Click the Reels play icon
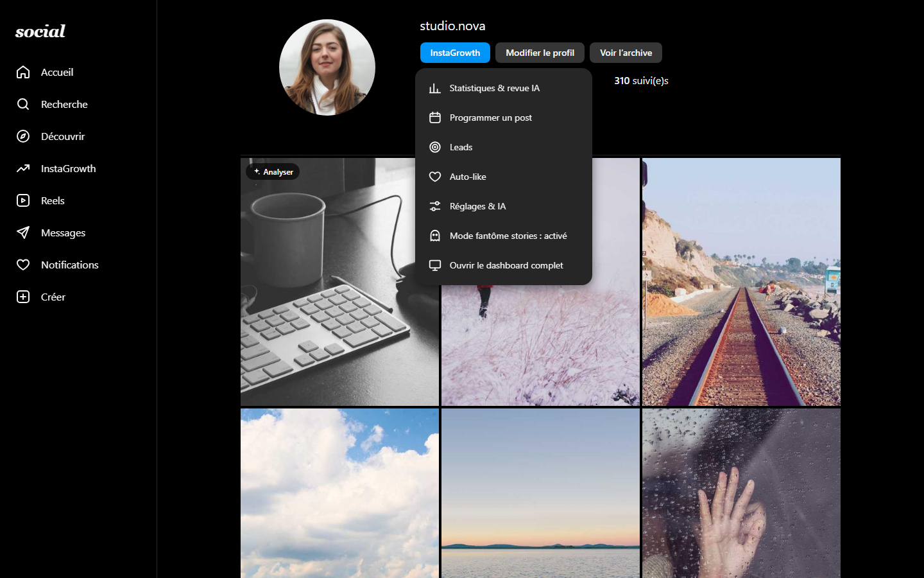 [23, 200]
